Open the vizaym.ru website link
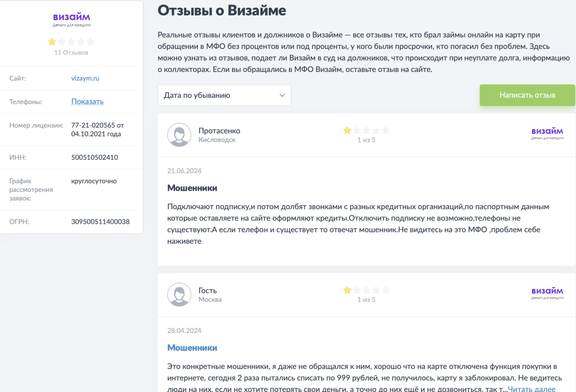Image resolution: width=576 pixels, height=392 pixels. [x=85, y=79]
